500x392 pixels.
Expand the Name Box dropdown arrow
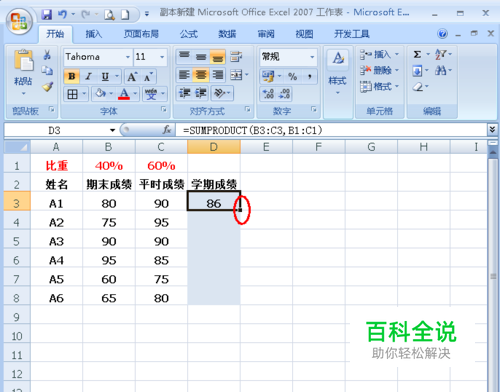pos(112,130)
